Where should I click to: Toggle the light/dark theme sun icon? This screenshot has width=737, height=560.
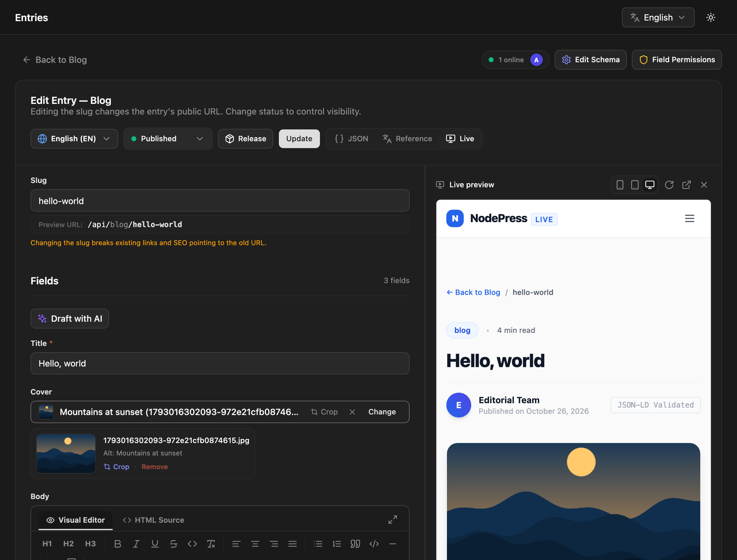(711, 17)
